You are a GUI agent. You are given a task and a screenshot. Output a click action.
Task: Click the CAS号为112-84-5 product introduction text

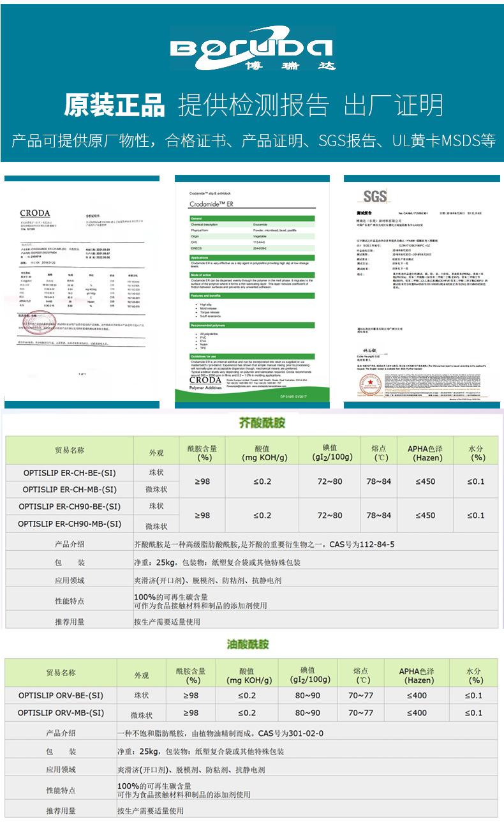[264, 544]
